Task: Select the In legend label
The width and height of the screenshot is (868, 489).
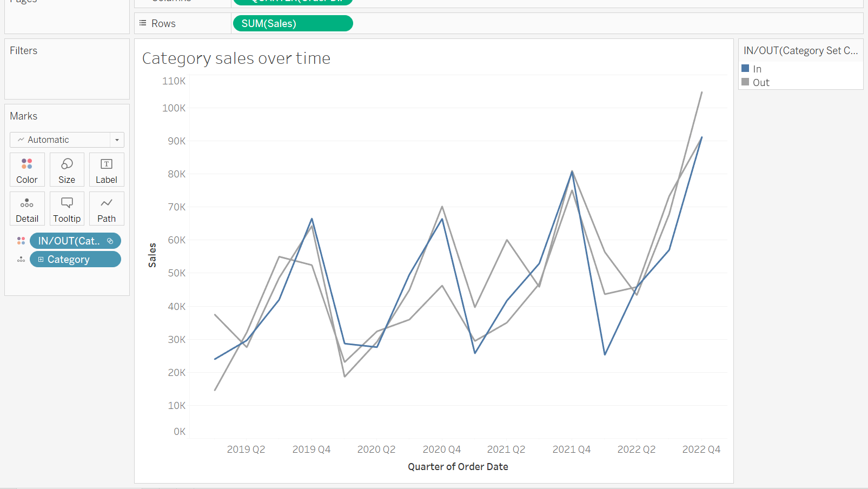Action: pos(757,69)
